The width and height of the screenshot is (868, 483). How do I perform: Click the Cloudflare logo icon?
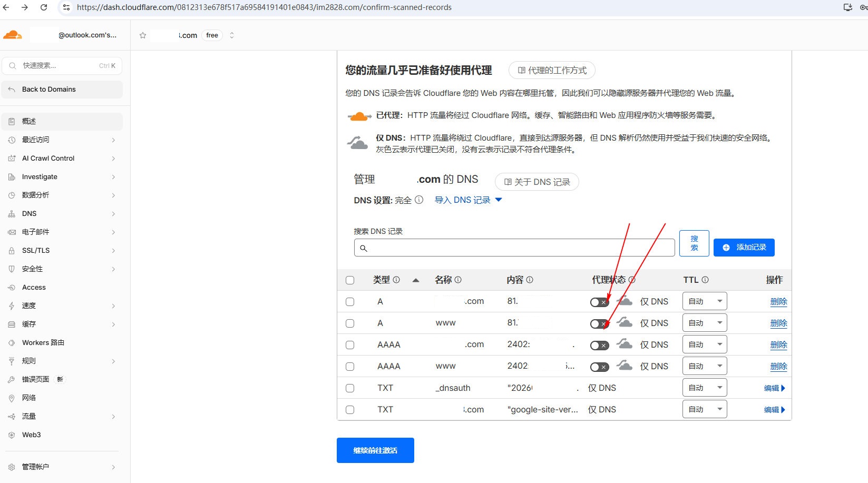coord(13,35)
